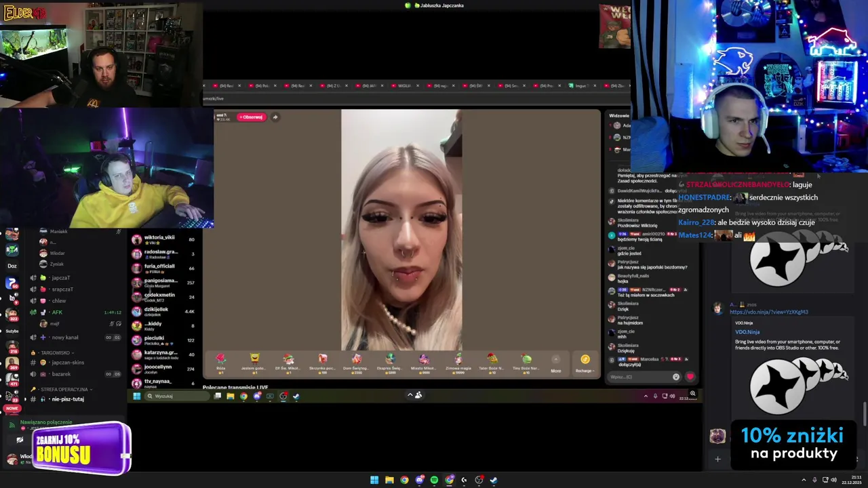Click the '10% zniżki na produkty' banner
Screen dimensions: 868x488
click(793, 444)
